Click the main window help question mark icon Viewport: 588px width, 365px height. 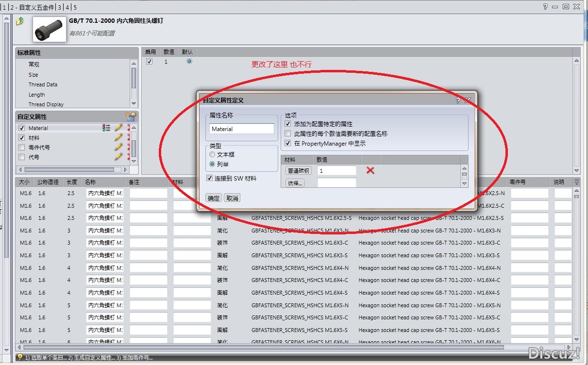(x=546, y=7)
